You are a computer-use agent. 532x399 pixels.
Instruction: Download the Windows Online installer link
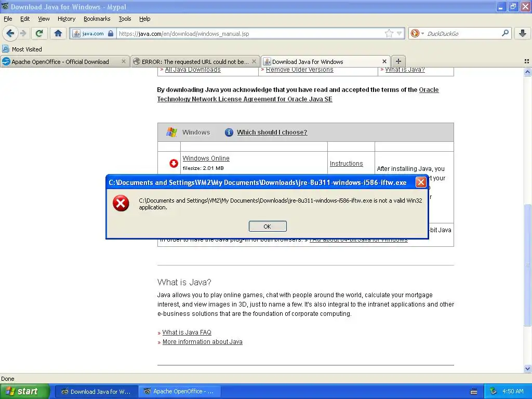click(206, 158)
